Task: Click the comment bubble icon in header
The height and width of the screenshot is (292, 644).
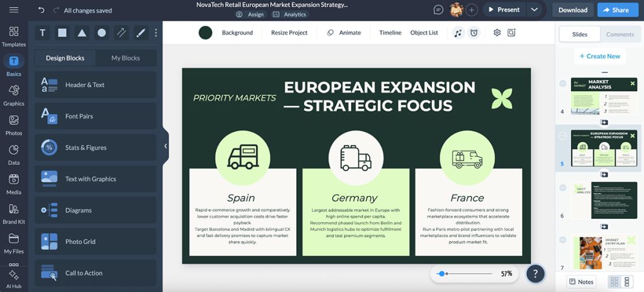Action: click(438, 10)
